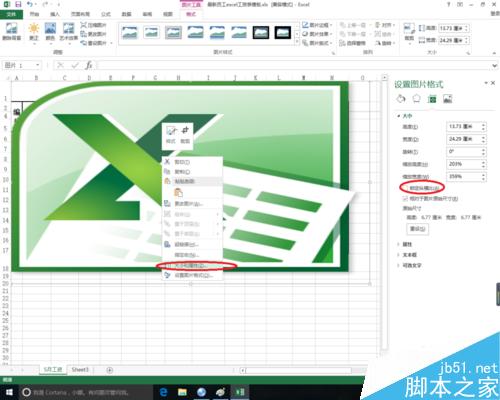Viewport: 500px width, 400px height.
Task: Open the Corrections (更正) sun icon
Action: (x=34, y=28)
